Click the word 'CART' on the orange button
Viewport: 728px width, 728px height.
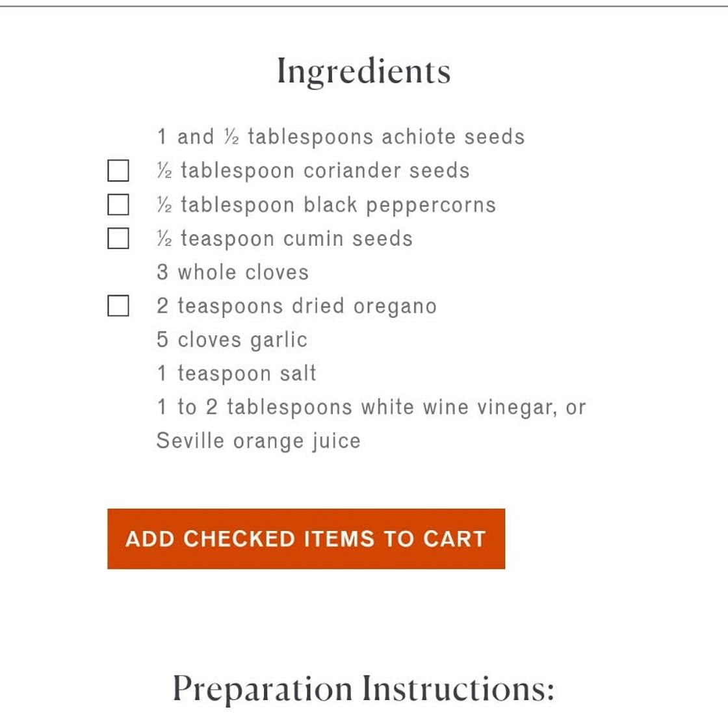click(x=454, y=539)
